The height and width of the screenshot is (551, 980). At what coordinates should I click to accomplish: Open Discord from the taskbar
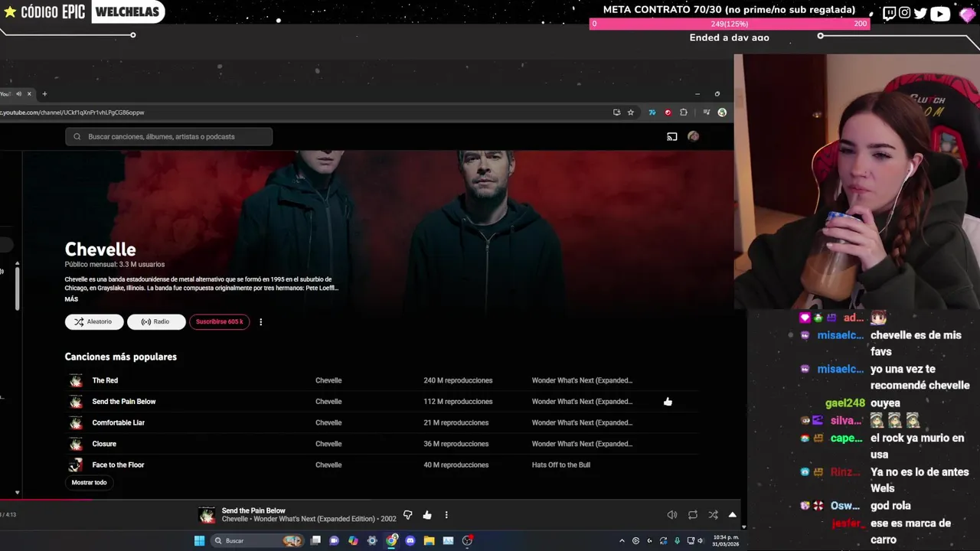410,540
